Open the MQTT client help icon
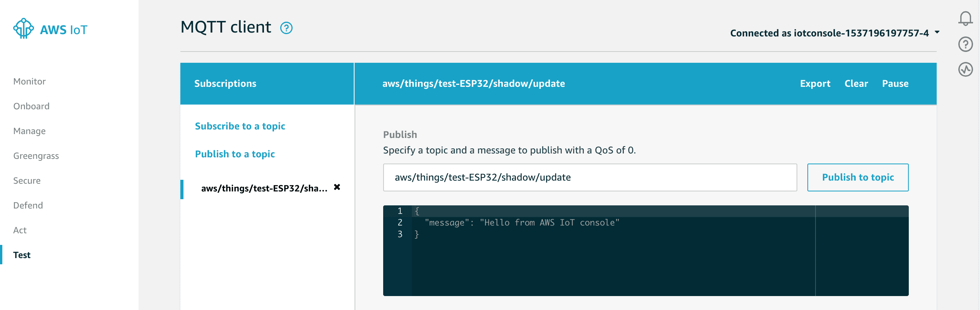This screenshot has height=310, width=980. click(286, 28)
